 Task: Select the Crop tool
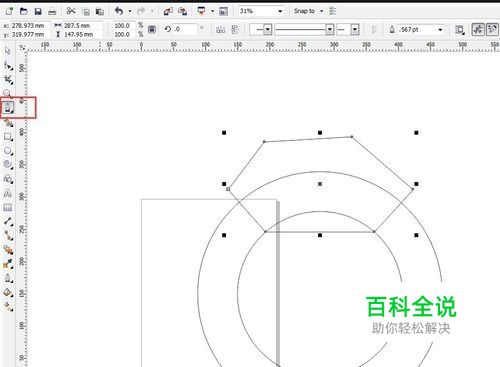tap(8, 79)
